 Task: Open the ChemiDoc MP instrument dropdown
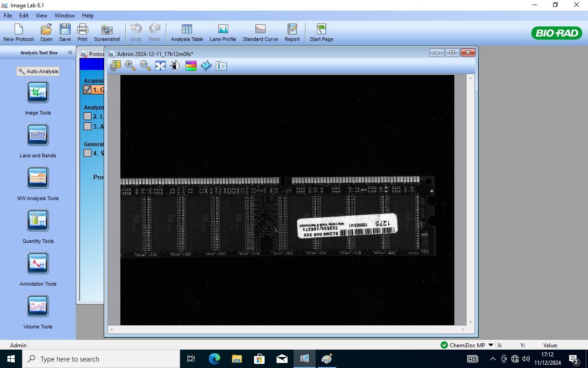(x=491, y=345)
